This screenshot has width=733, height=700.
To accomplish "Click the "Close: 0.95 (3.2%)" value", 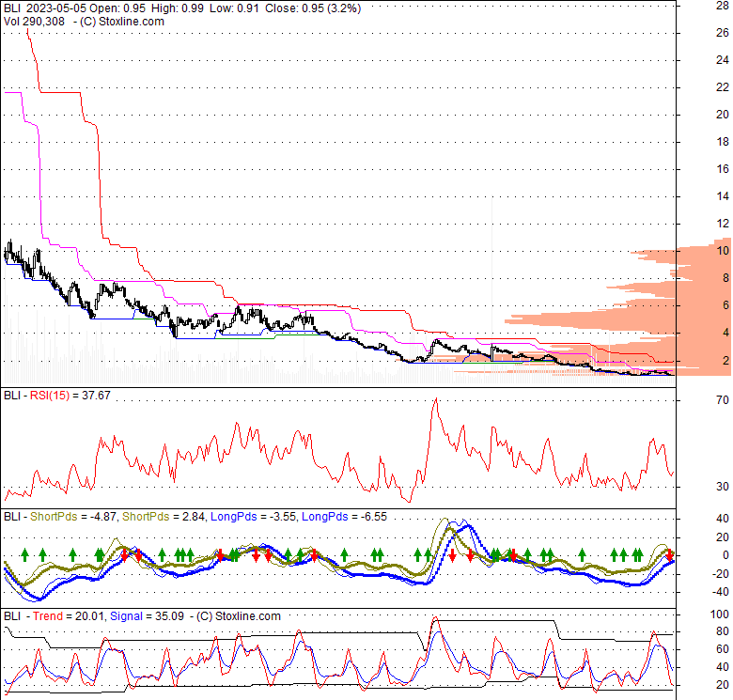I will click(x=313, y=8).
